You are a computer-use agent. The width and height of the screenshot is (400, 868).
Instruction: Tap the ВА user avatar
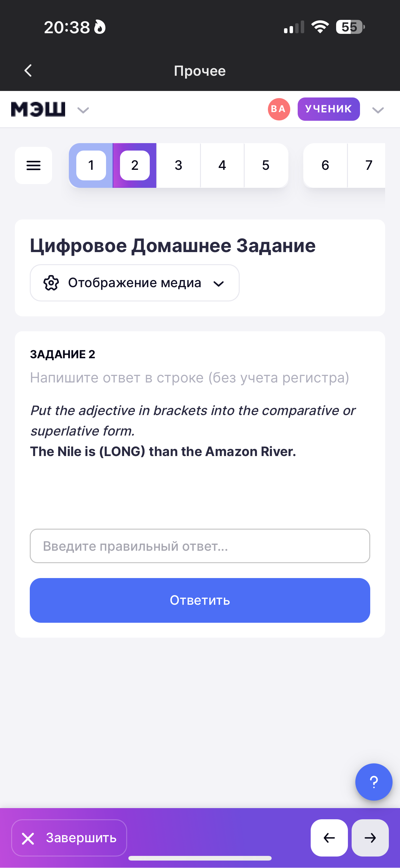tap(279, 109)
